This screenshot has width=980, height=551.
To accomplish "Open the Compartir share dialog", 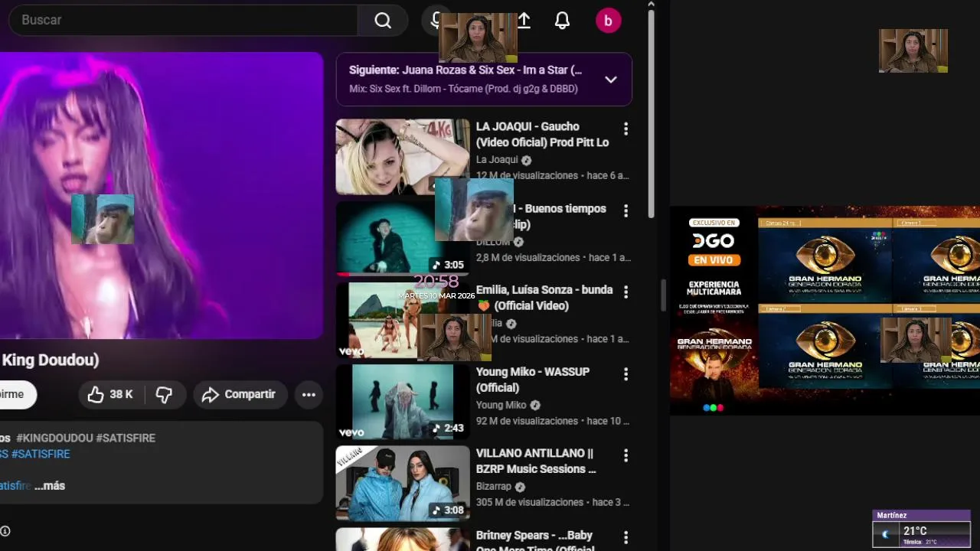I will [x=239, y=395].
